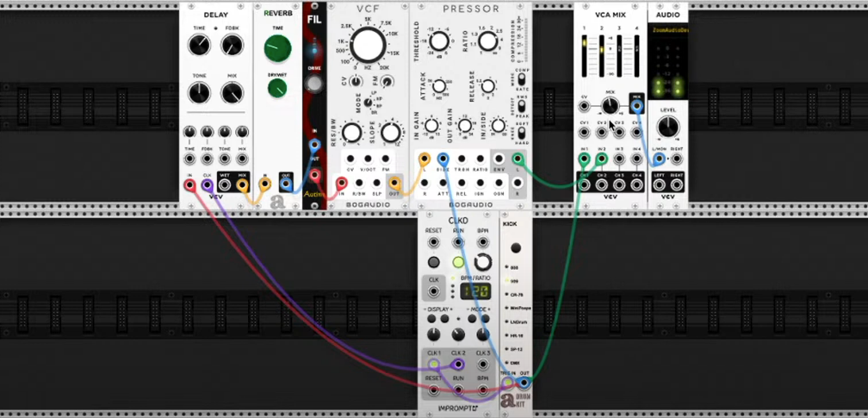
Task: Click the Reverb DRY/WET knob
Action: click(277, 88)
